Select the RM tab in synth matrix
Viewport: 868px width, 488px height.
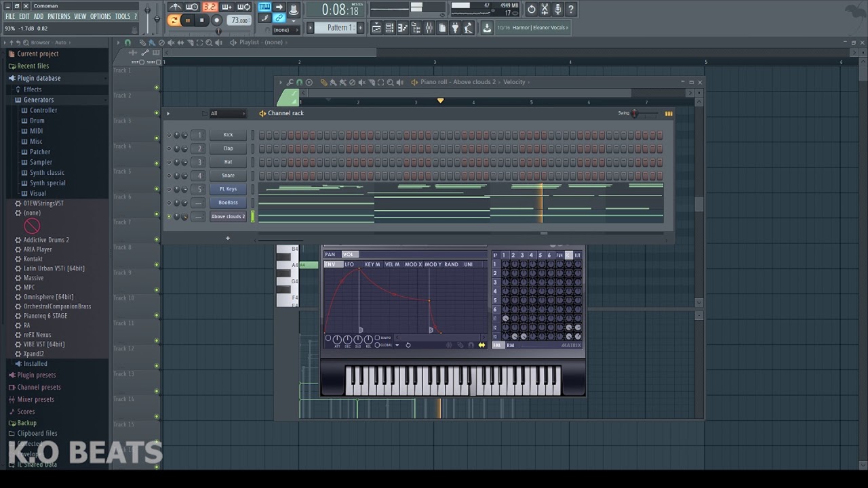[x=511, y=345]
